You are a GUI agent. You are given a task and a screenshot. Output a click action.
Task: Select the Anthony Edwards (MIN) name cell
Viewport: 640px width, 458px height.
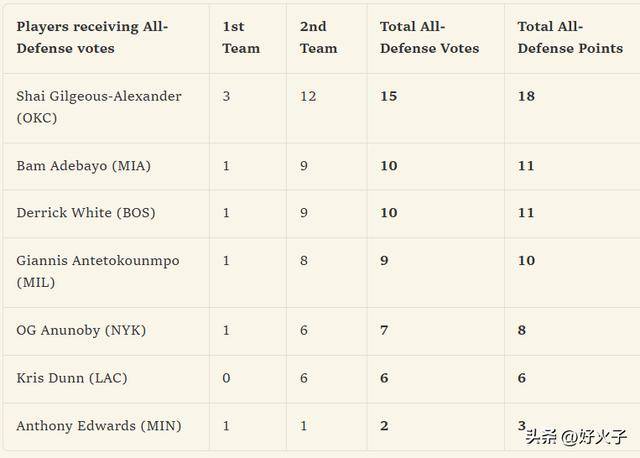[x=99, y=426]
